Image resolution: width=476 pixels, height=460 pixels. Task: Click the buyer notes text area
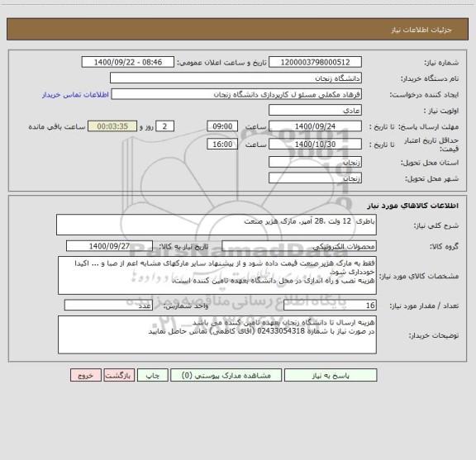(217, 334)
